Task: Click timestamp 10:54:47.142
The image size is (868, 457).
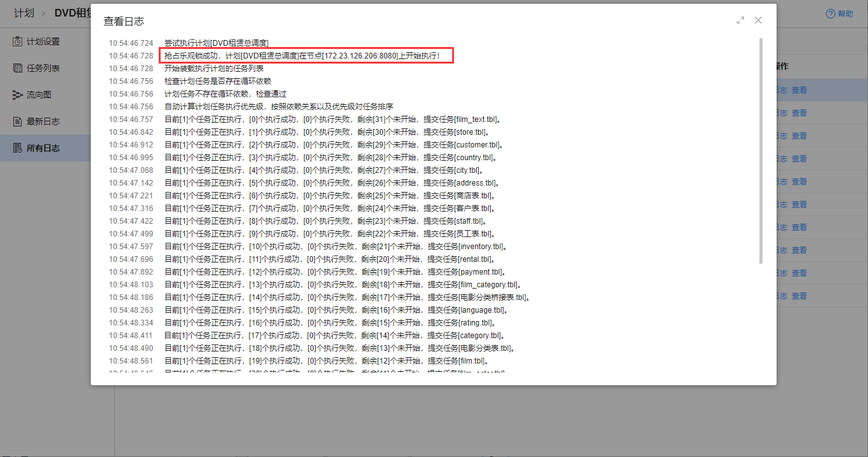Action: click(131, 183)
